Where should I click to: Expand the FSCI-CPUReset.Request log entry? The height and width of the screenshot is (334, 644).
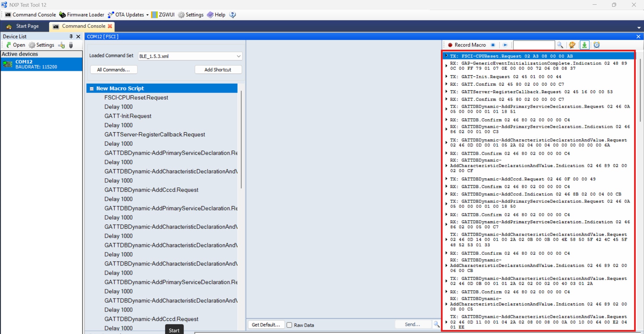click(447, 56)
